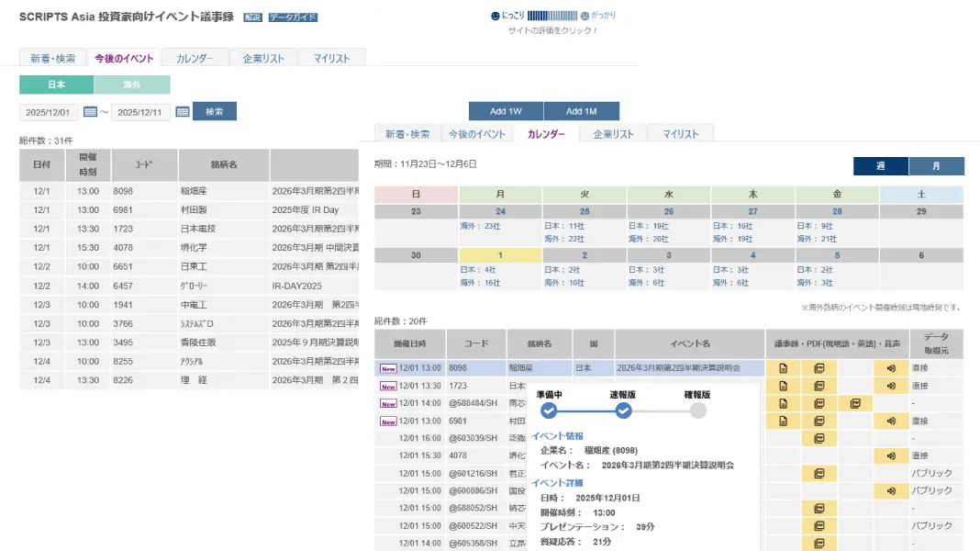Click 海外：10社 under December 2

(564, 283)
